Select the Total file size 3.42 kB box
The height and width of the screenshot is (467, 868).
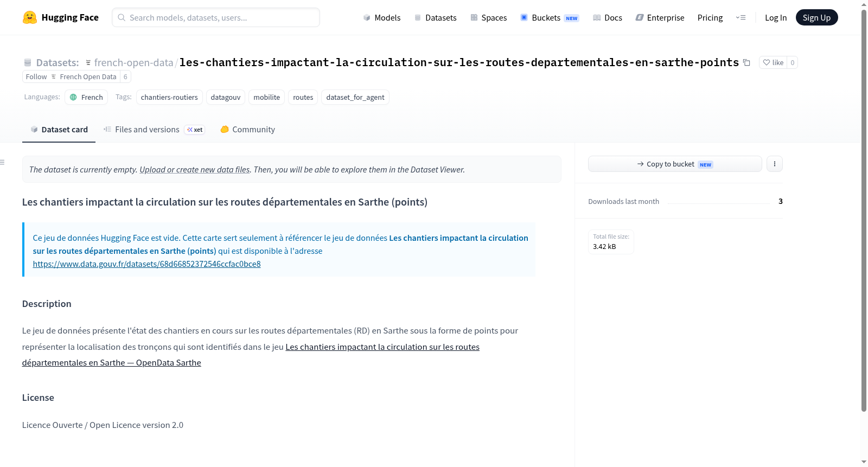click(x=611, y=242)
